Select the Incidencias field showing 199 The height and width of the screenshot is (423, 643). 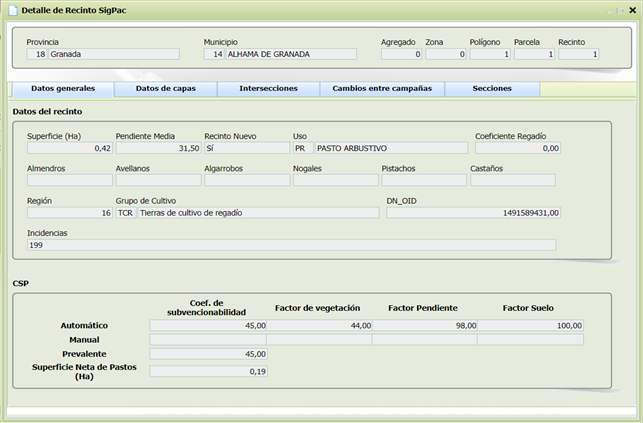point(290,245)
